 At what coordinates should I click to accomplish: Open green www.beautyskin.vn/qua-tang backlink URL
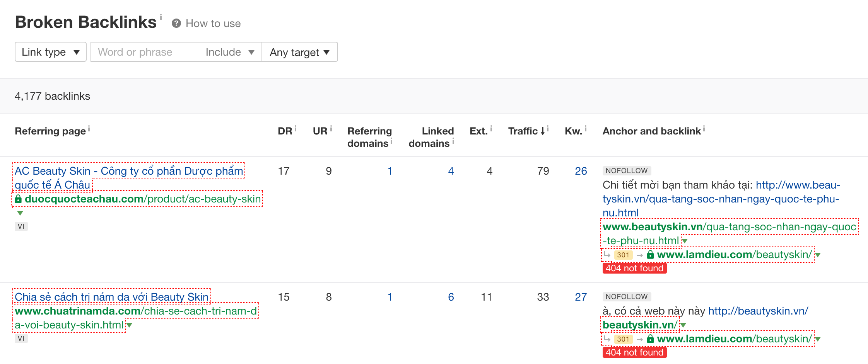[x=730, y=233]
